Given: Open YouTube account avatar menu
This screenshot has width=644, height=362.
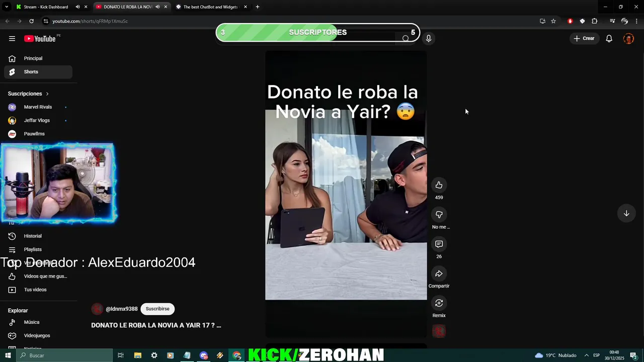Looking at the screenshot, I should click(628, 39).
